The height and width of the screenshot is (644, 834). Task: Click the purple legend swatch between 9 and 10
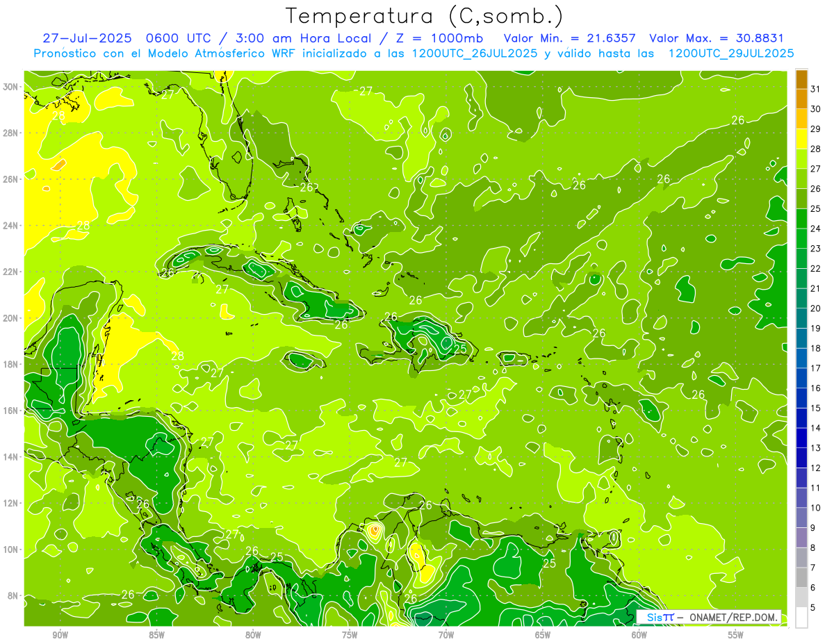tap(801, 538)
